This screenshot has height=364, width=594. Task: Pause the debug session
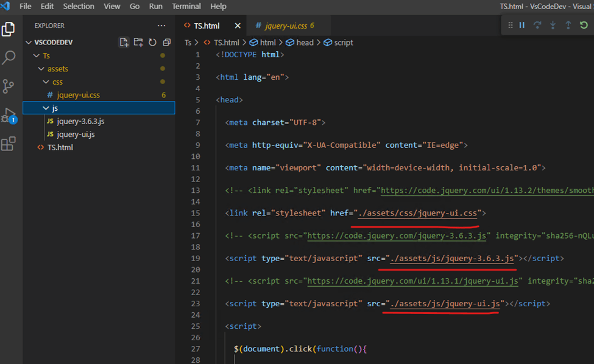click(522, 26)
